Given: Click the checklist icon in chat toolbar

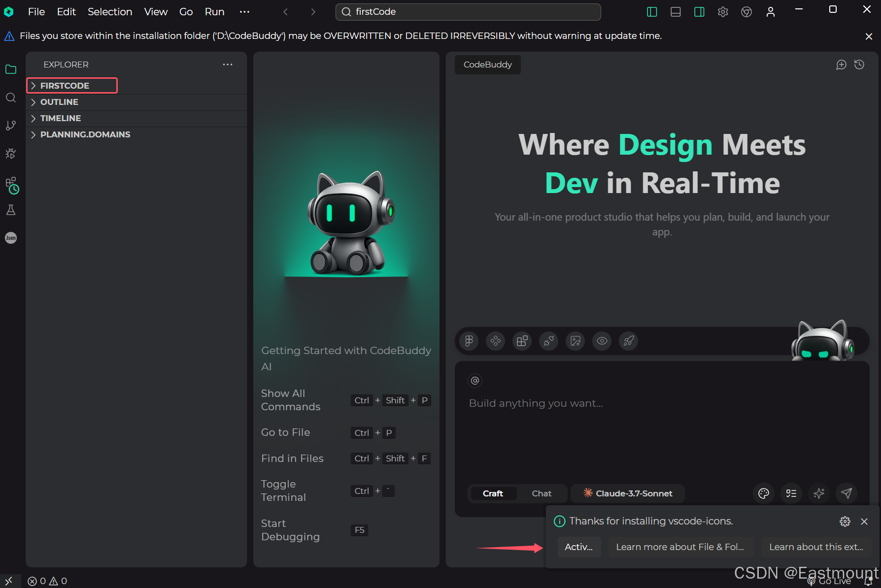Looking at the screenshot, I should [x=791, y=493].
